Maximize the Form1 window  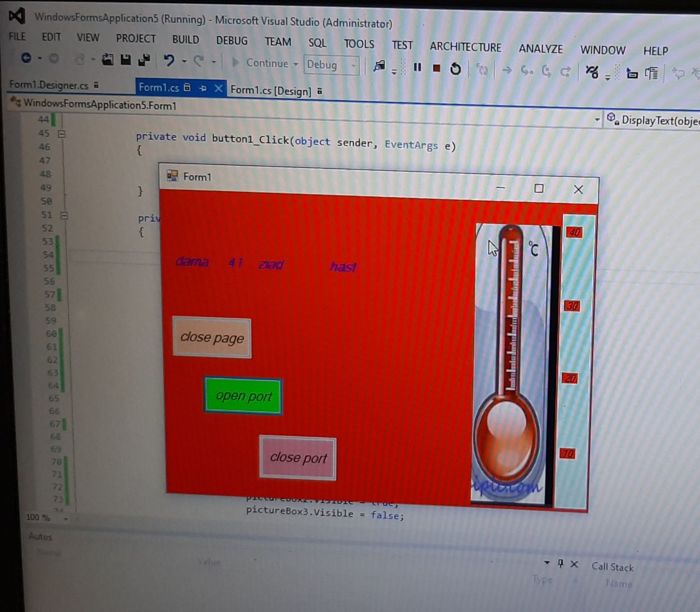tap(539, 188)
